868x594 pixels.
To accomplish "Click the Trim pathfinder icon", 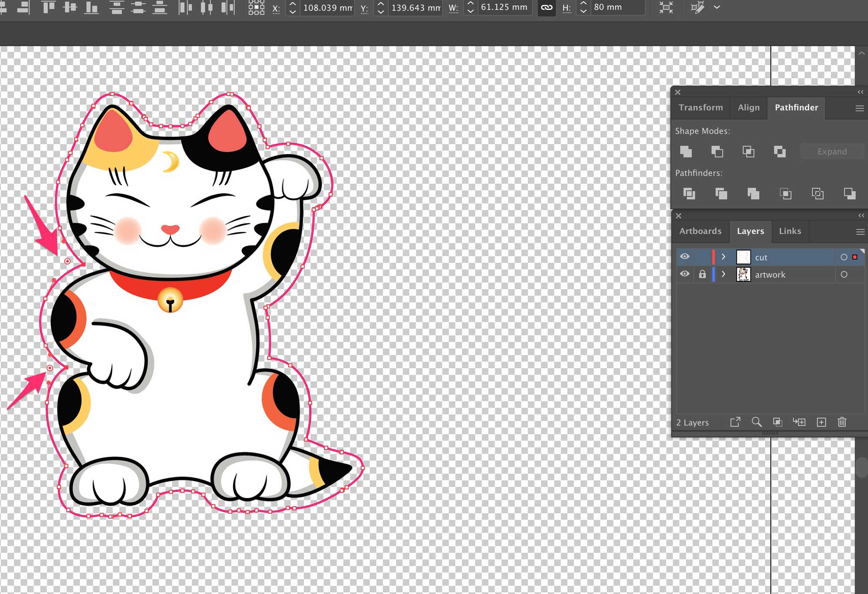I will point(721,193).
